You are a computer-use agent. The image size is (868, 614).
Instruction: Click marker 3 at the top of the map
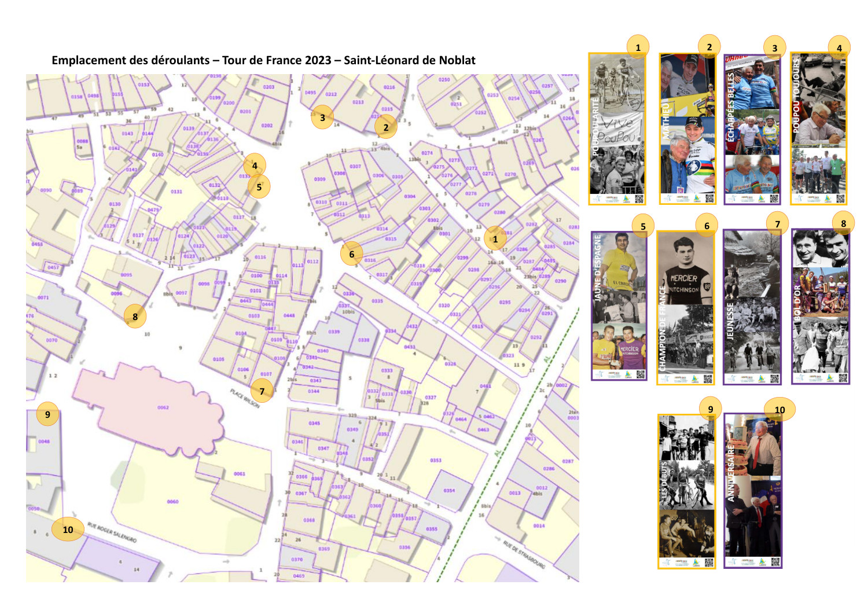click(321, 117)
